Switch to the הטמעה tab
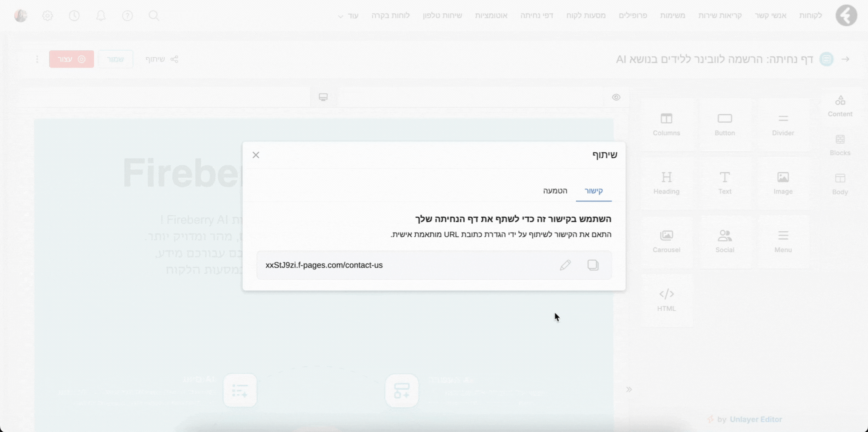This screenshot has height=432, width=868. [x=555, y=191]
